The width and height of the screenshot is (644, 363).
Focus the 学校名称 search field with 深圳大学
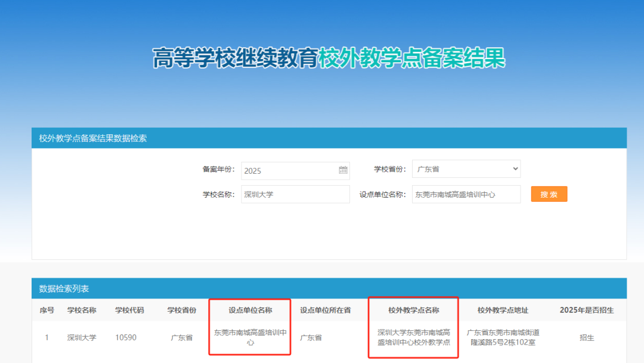(295, 195)
